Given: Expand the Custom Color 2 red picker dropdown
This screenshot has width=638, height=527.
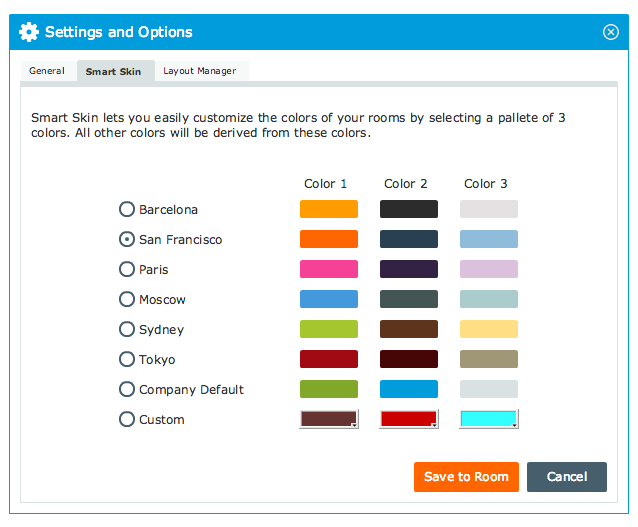Looking at the screenshot, I should point(409,419).
